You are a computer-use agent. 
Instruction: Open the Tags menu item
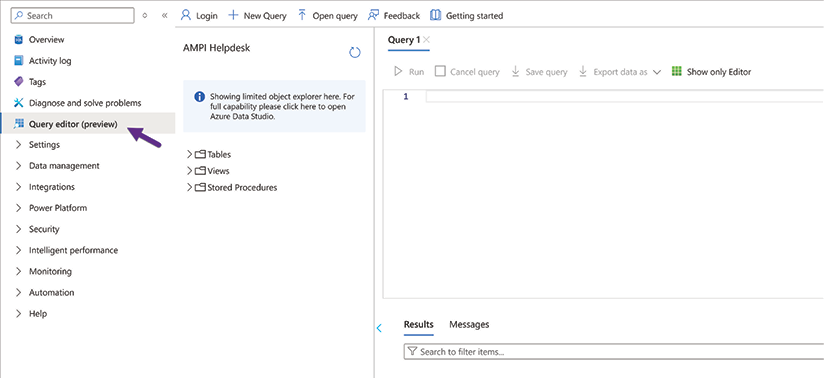(37, 82)
